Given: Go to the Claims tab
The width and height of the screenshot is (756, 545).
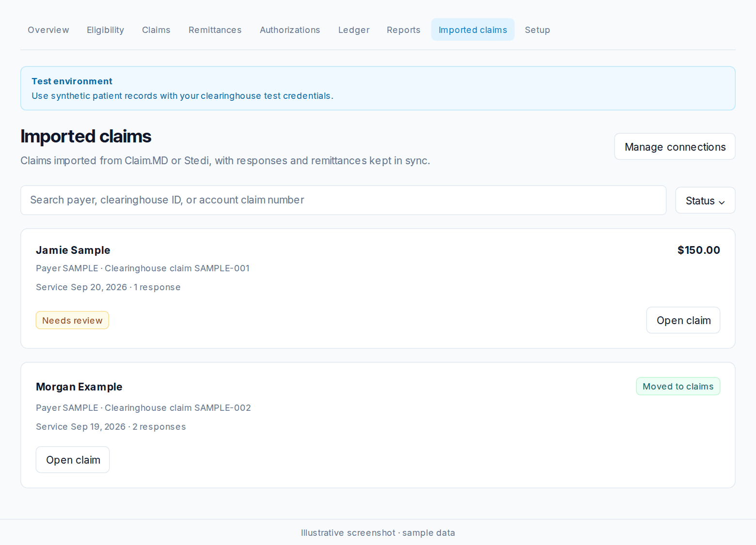Looking at the screenshot, I should pos(156,30).
